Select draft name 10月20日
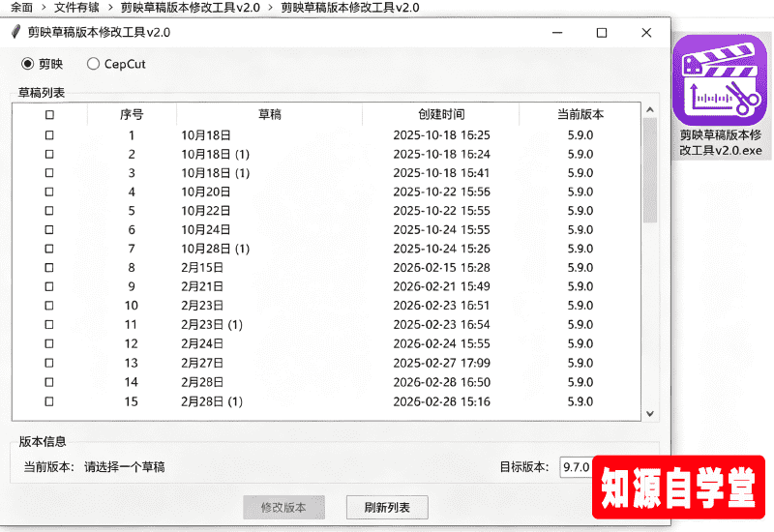Viewport: 774px width, 532px height. [x=206, y=192]
